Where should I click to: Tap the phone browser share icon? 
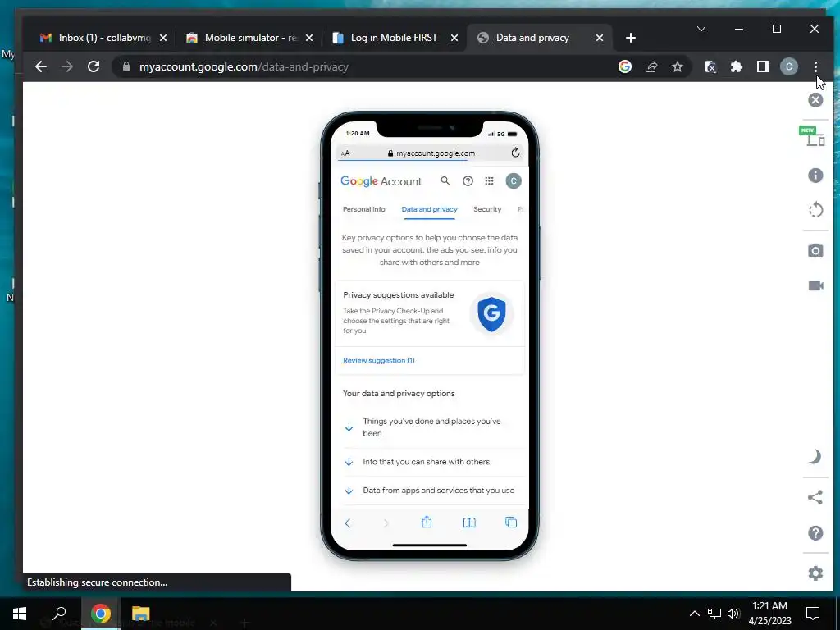tap(427, 522)
